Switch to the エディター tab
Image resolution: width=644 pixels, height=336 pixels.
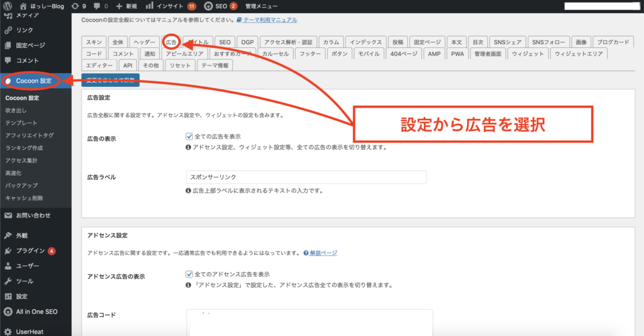(x=99, y=65)
